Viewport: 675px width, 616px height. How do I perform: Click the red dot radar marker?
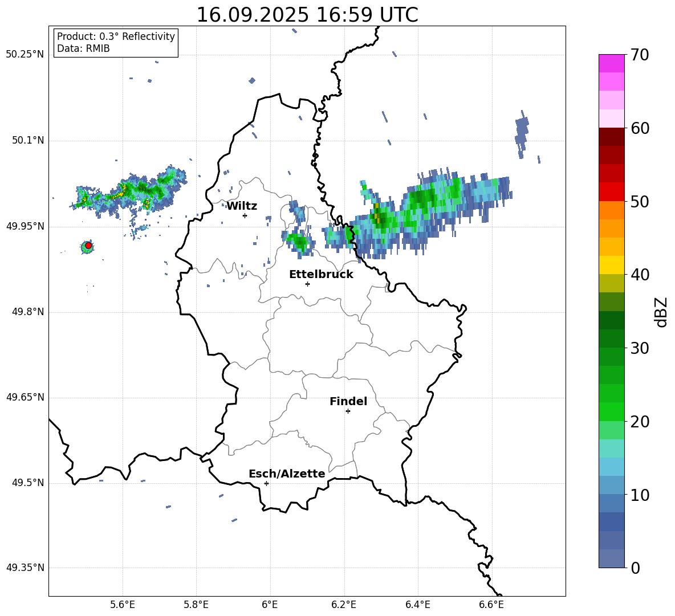click(88, 246)
